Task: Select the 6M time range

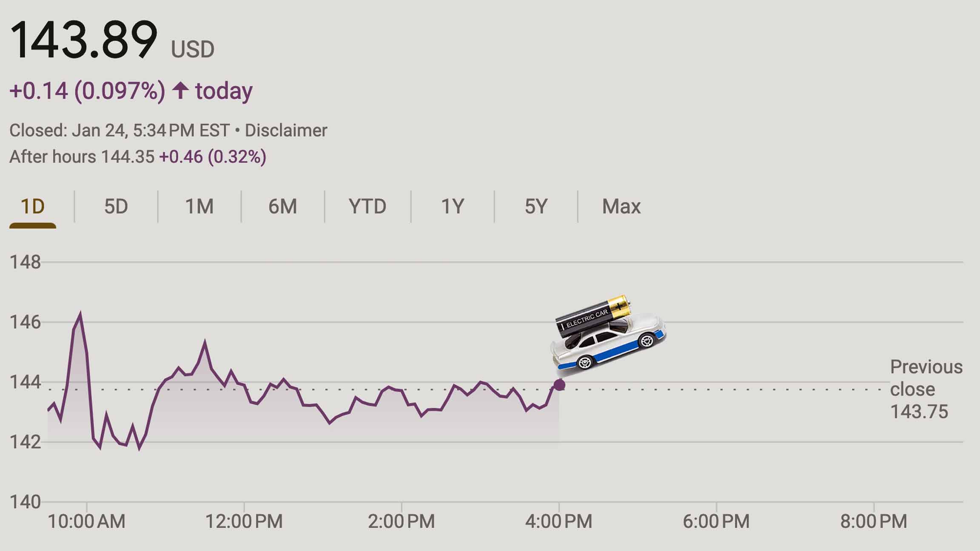Action: pos(283,206)
